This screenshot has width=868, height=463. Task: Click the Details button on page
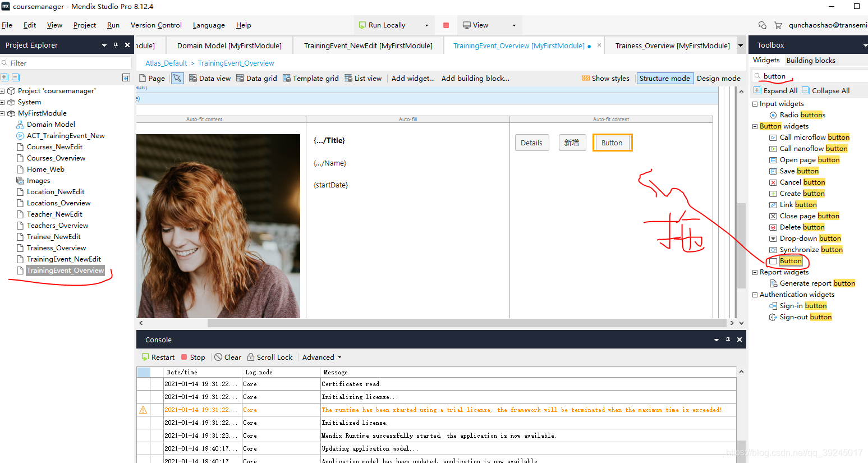coord(531,143)
